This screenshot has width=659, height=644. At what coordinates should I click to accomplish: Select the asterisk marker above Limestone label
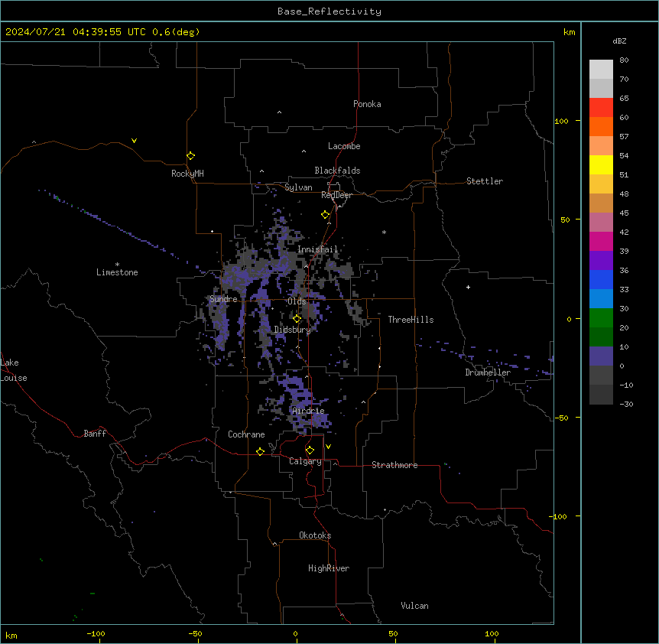click(117, 265)
